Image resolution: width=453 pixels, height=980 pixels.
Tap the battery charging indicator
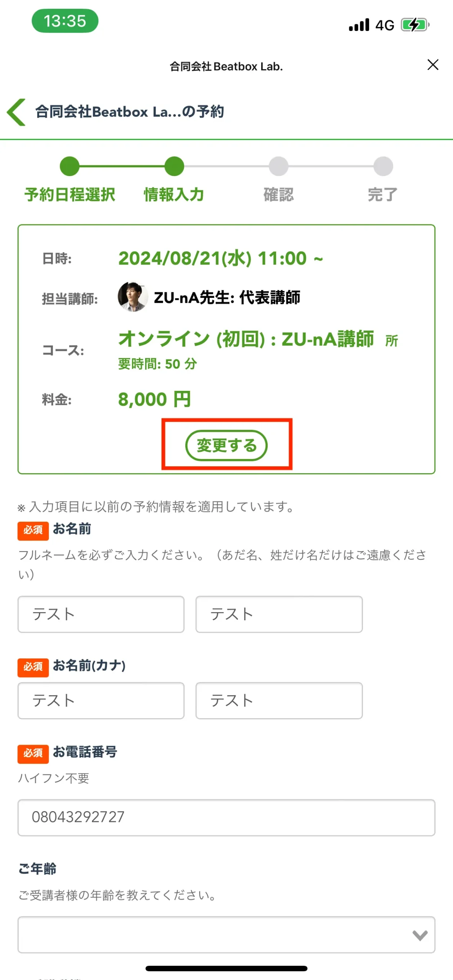[414, 24]
